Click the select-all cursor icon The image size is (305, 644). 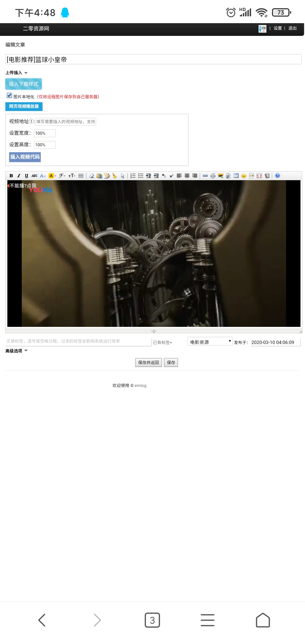[x=122, y=176]
